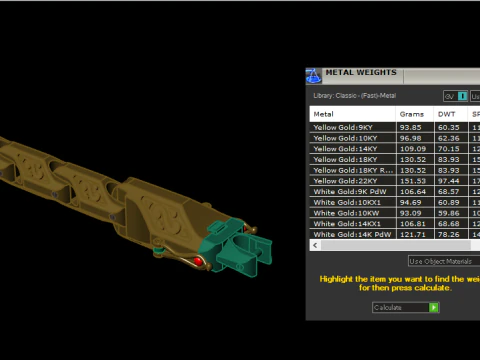Click the Library: Classic (Fast)-Metal label
480x360 pixels.
tap(355, 96)
